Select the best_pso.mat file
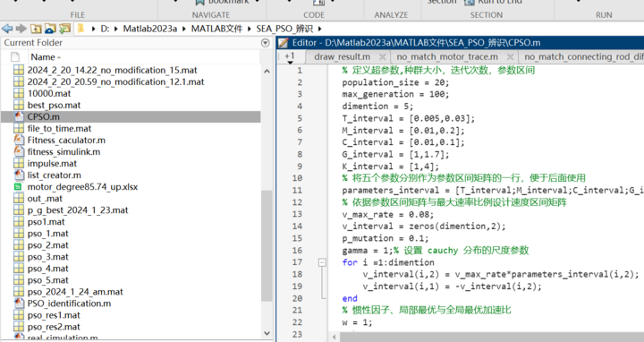644x342 pixels. (54, 106)
